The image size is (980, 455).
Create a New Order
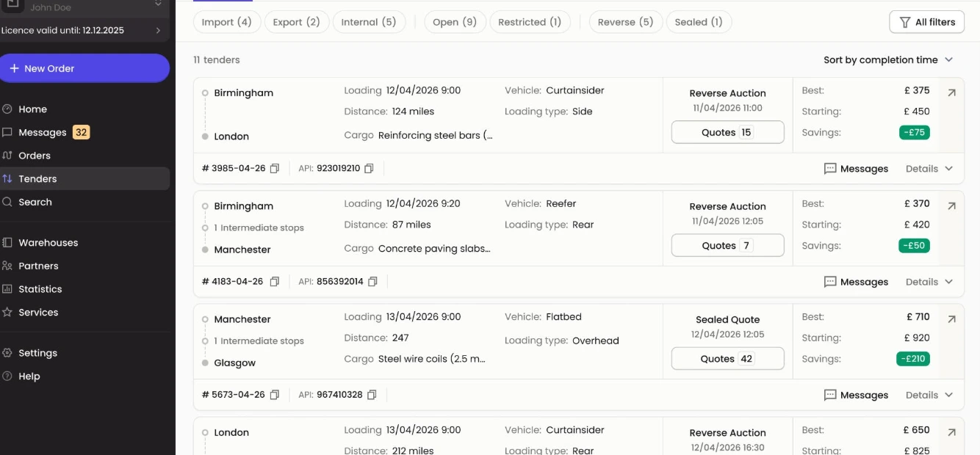(84, 68)
